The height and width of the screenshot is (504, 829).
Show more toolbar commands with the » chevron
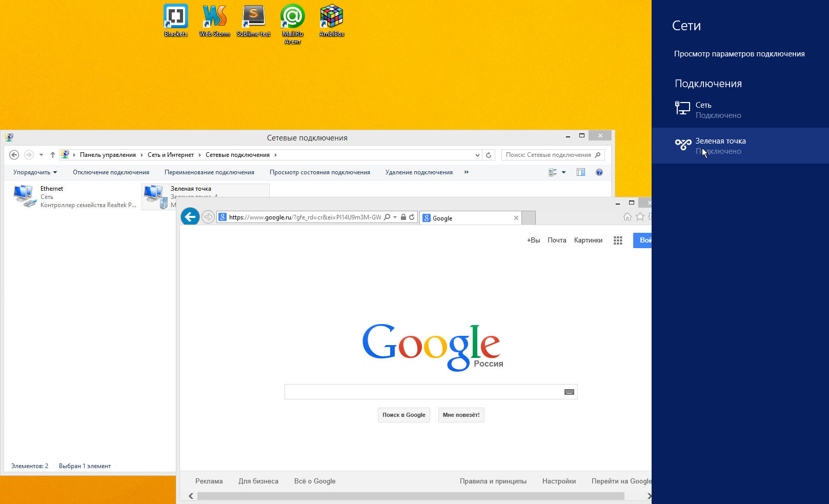[x=467, y=172]
